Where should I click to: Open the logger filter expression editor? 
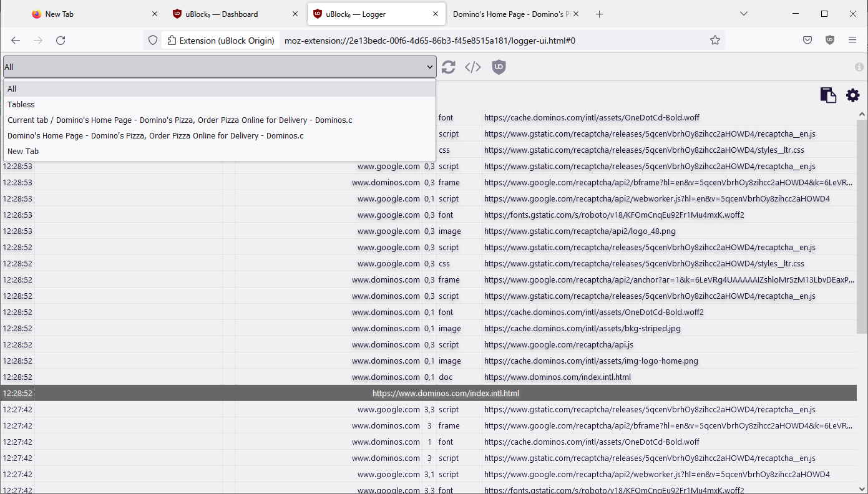coord(472,67)
